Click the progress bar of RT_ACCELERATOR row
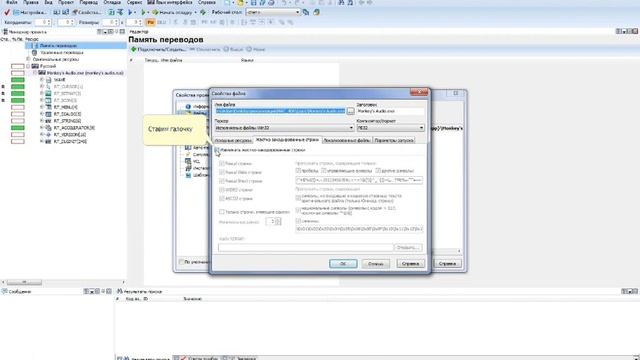 click(18, 128)
